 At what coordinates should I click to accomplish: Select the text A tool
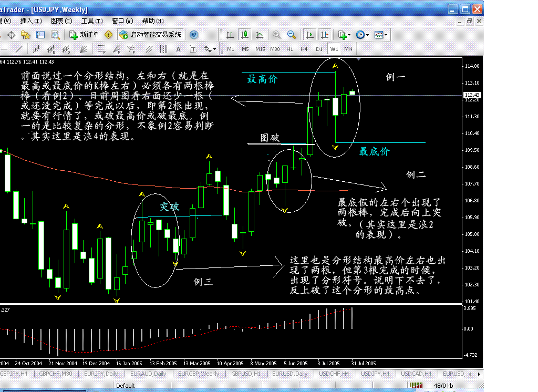(179, 49)
